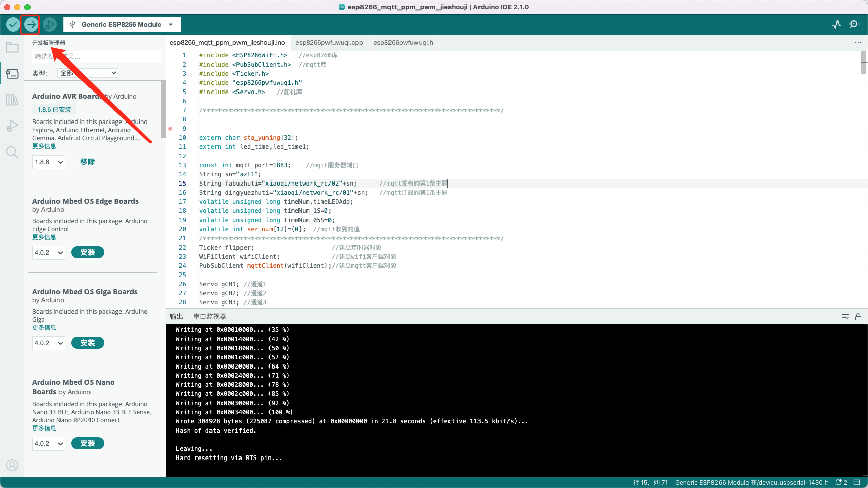Open 更多信息 link for Mbed OS Nano Boards
Viewport: 868px width, 488px height.
[44, 429]
